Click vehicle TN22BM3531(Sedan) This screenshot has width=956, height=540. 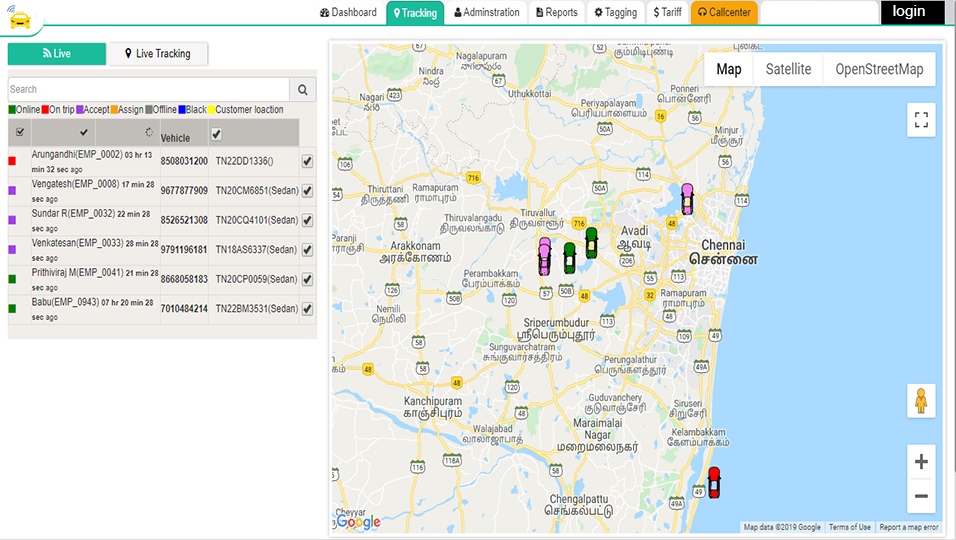[x=257, y=308]
